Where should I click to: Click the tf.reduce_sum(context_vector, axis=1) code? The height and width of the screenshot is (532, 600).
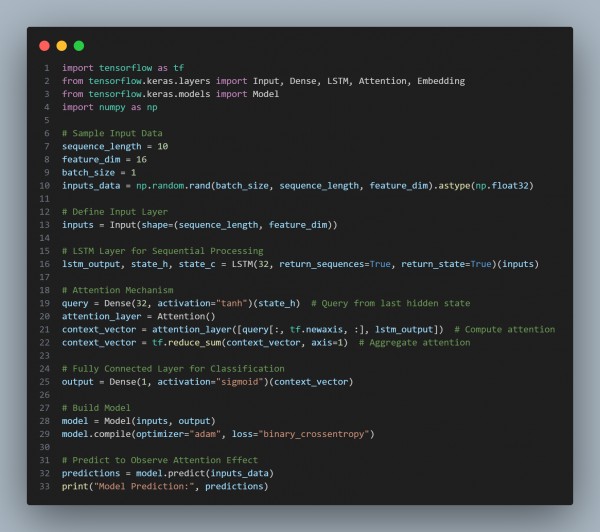click(249, 343)
